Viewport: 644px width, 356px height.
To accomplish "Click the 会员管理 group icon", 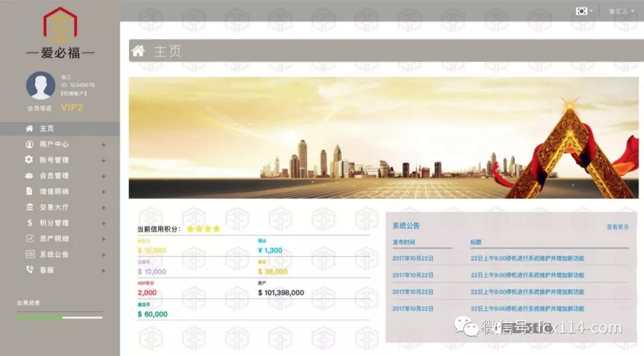I will 29,176.
